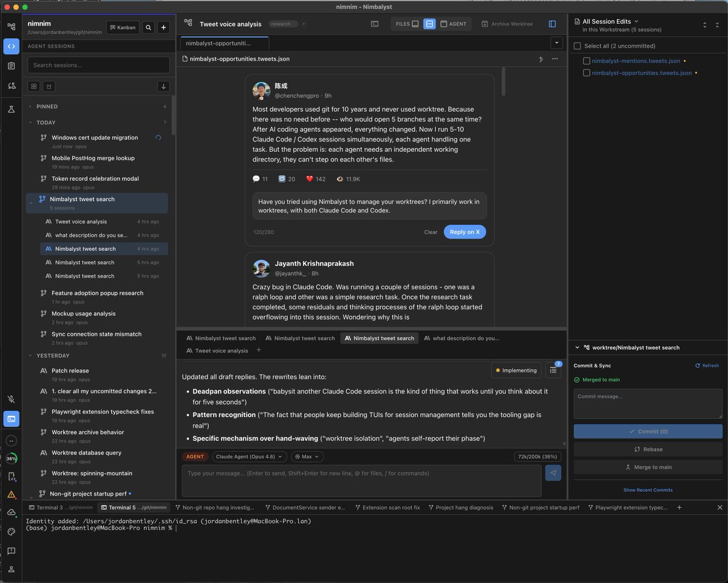Screen dimensions: 728x583
Task: Open the flask experiments icon in left rail
Action: pos(11,110)
